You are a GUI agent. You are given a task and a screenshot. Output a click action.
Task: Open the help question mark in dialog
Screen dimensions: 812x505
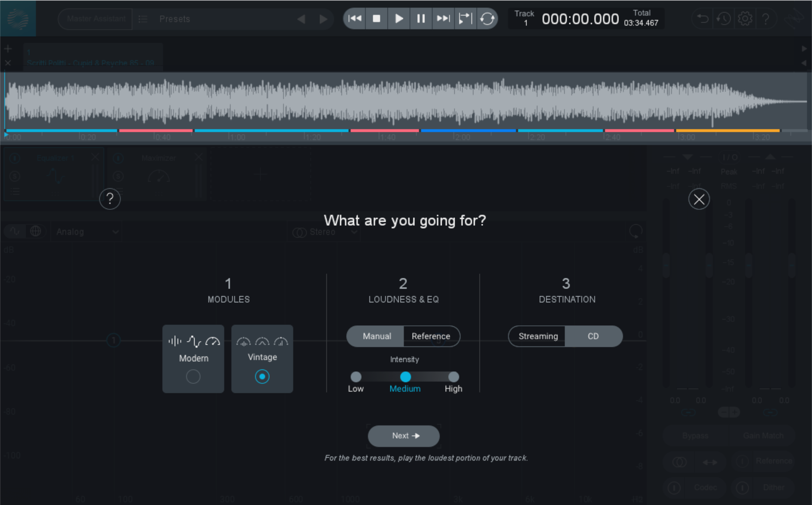click(110, 199)
